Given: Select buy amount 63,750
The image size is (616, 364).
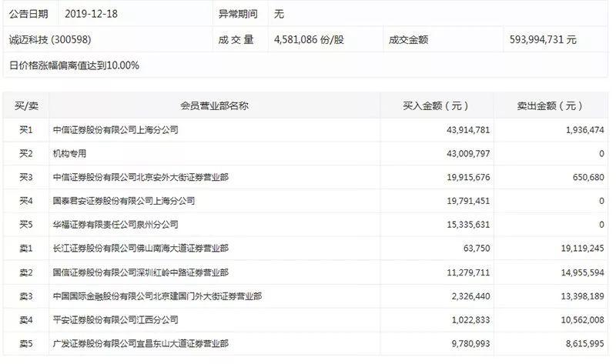Looking at the screenshot, I should [477, 249].
